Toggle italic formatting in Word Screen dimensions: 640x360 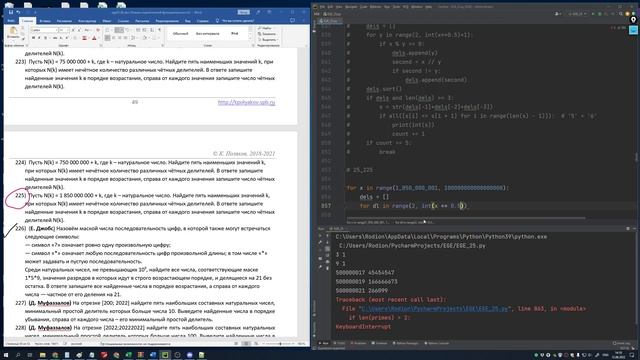point(39,38)
